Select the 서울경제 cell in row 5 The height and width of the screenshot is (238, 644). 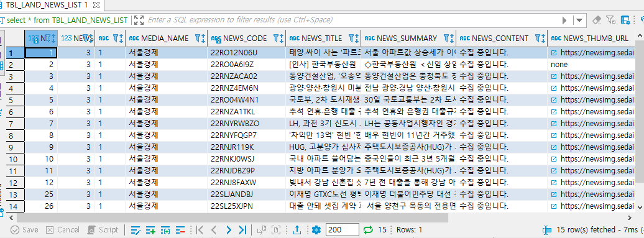166,99
